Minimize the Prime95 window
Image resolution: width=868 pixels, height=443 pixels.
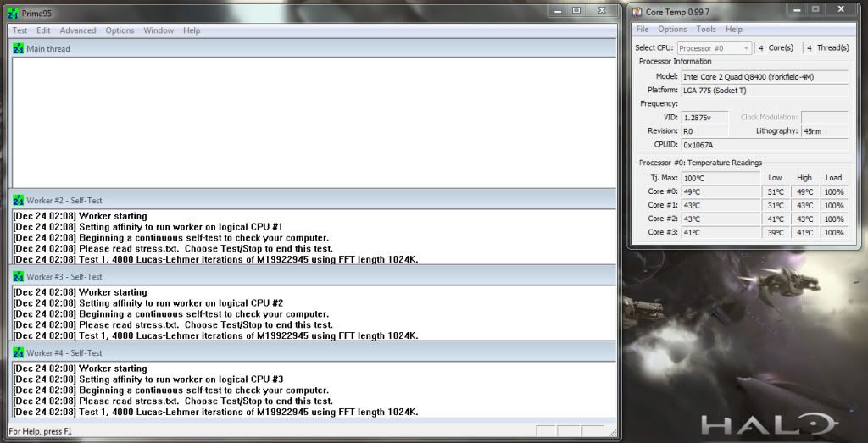(558, 11)
